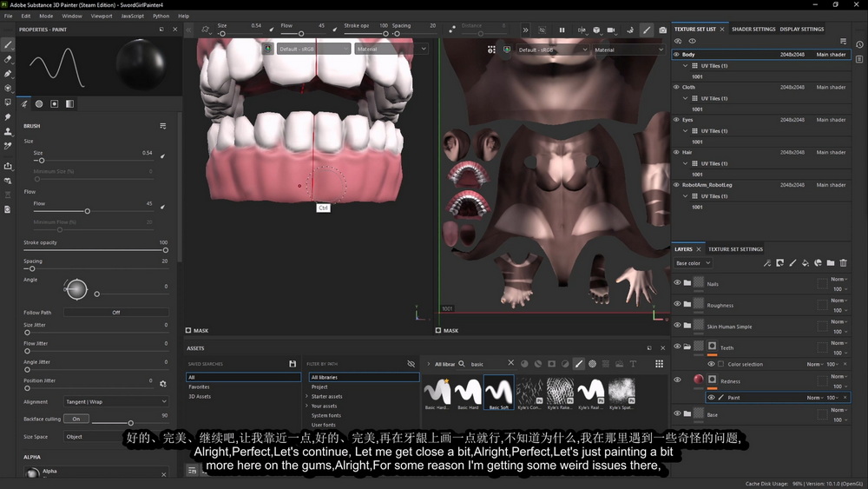Hide the Redness layer

point(677,380)
